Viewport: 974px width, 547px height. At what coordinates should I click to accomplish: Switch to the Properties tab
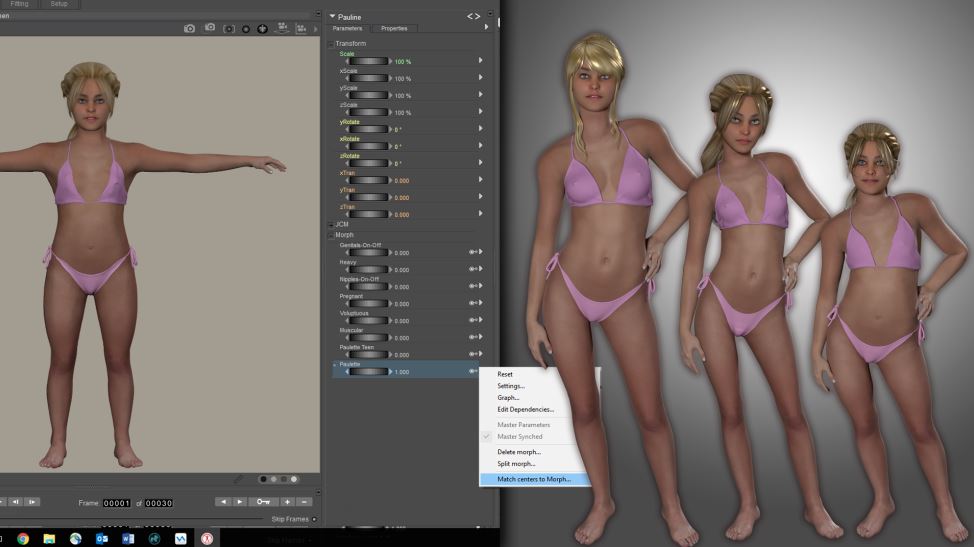pyautogui.click(x=394, y=29)
